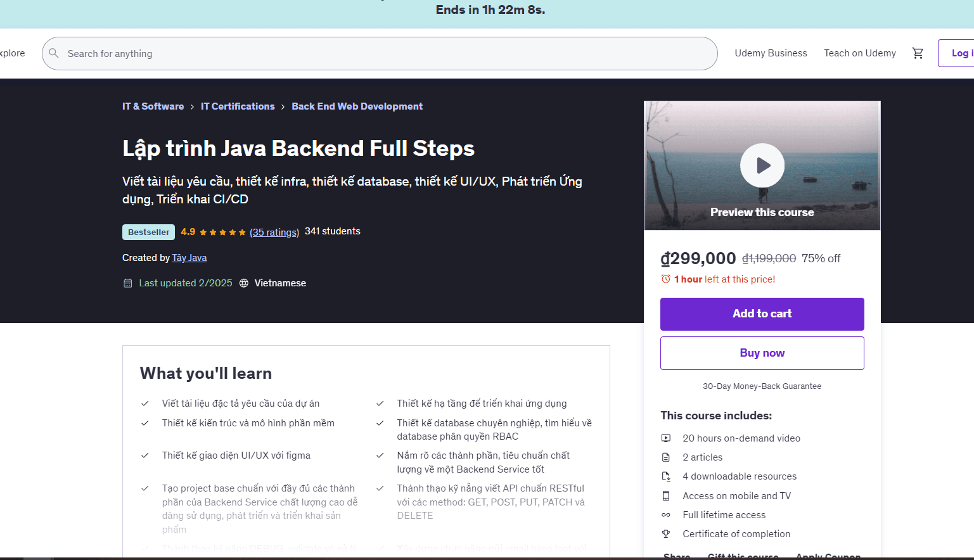Click the alarm clock icon by price timer
Image resolution: width=974 pixels, height=560 pixels.
(665, 279)
